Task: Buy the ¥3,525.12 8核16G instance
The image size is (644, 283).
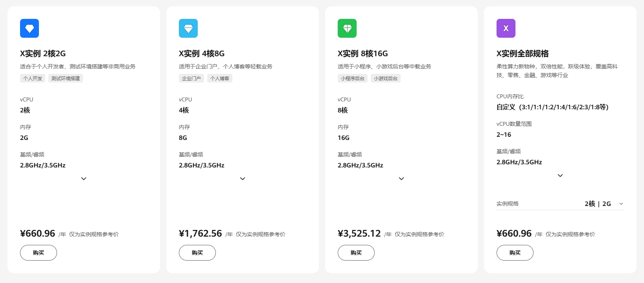Action: [x=356, y=253]
